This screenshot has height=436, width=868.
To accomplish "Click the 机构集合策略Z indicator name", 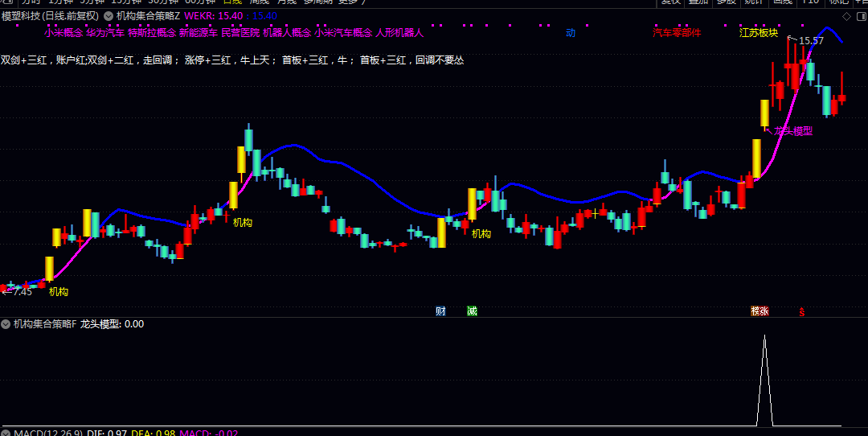I will (x=148, y=16).
